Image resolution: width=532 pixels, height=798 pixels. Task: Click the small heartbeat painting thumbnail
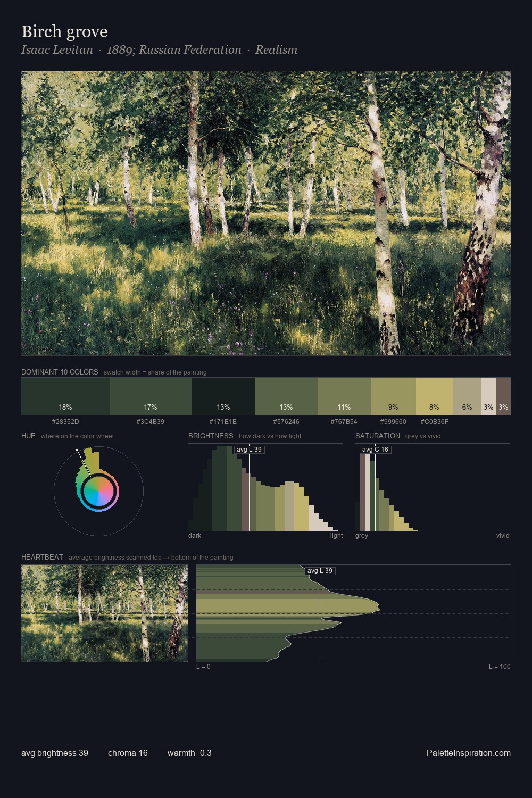(104, 613)
